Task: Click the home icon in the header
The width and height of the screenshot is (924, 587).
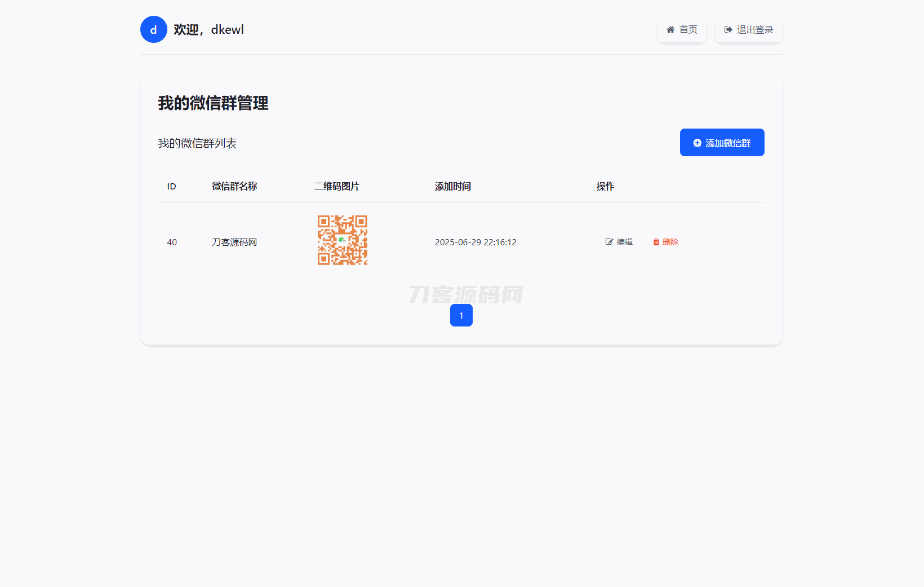Action: click(670, 30)
